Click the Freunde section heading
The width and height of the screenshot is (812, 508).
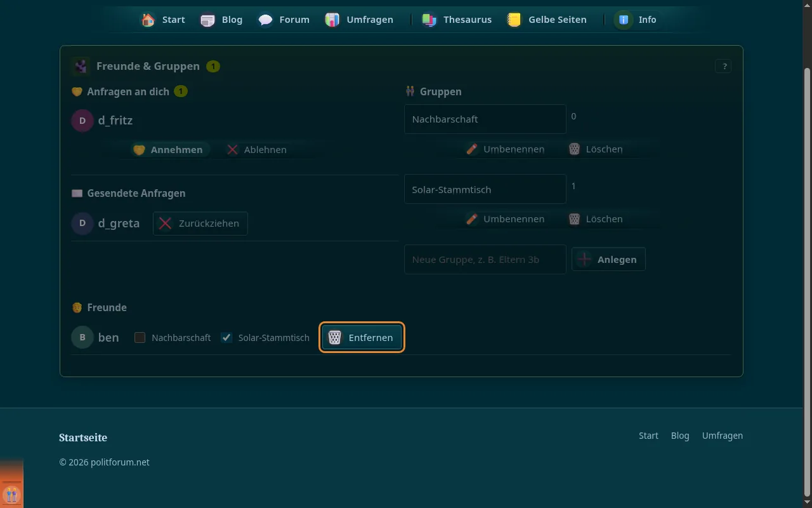107,307
